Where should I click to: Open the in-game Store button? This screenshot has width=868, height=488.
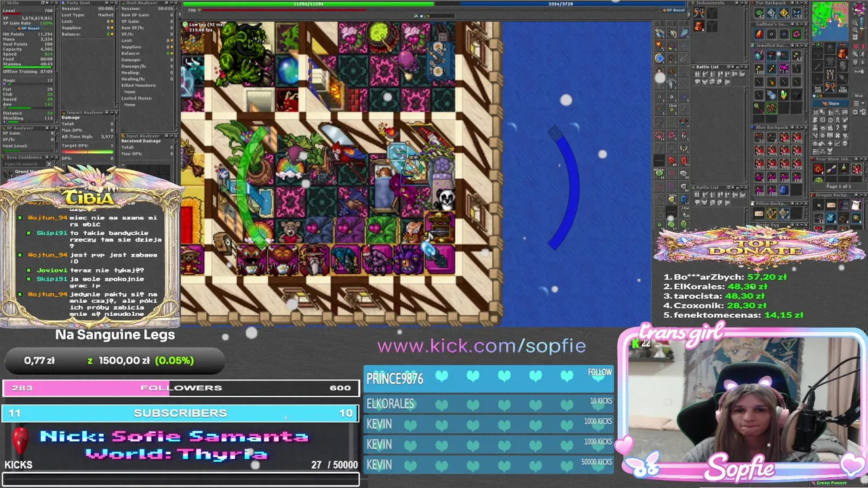coord(831,104)
